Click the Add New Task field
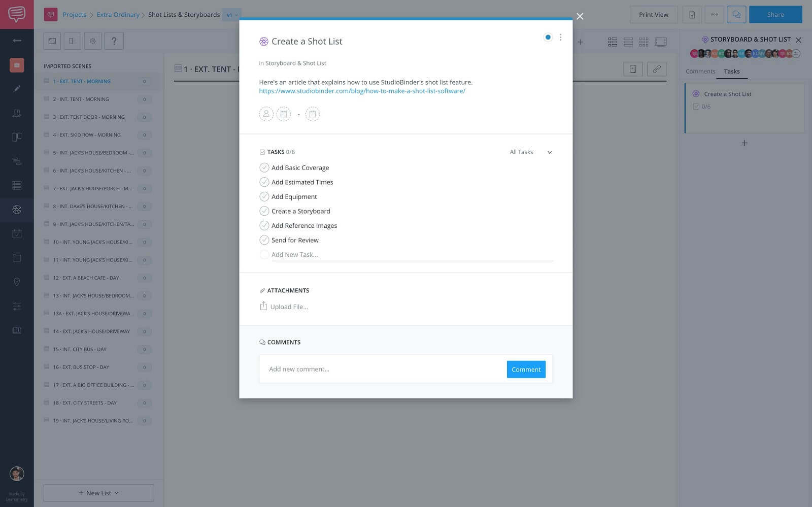 (x=412, y=255)
